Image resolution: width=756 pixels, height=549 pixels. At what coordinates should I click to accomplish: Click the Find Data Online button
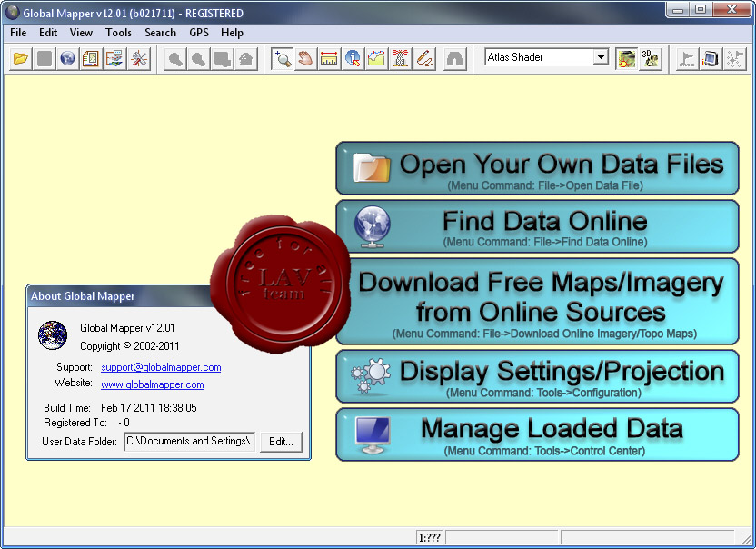pyautogui.click(x=537, y=226)
